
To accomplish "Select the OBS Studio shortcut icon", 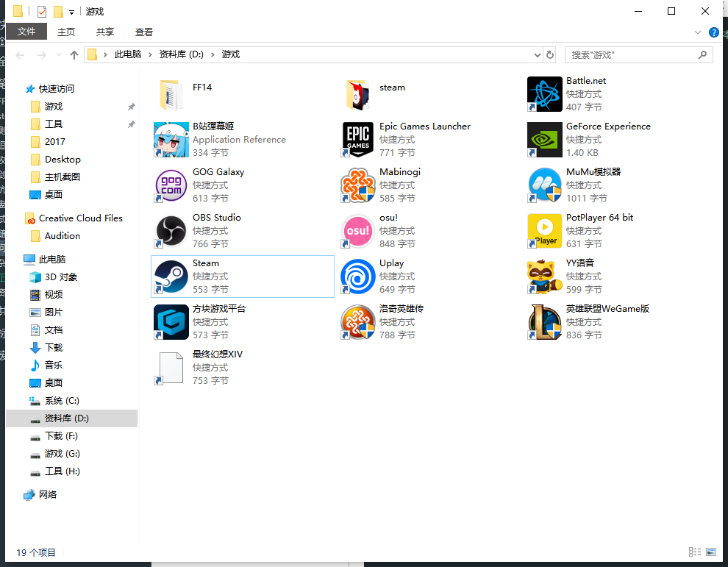I will tap(171, 231).
